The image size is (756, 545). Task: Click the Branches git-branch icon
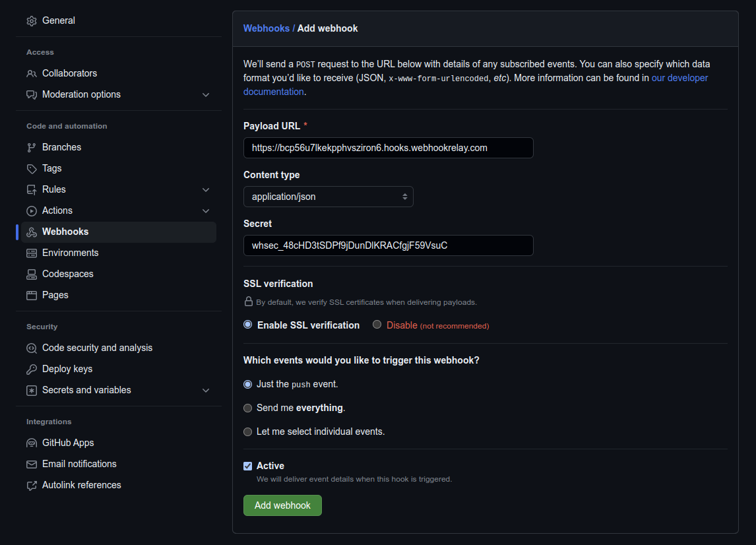click(x=32, y=146)
